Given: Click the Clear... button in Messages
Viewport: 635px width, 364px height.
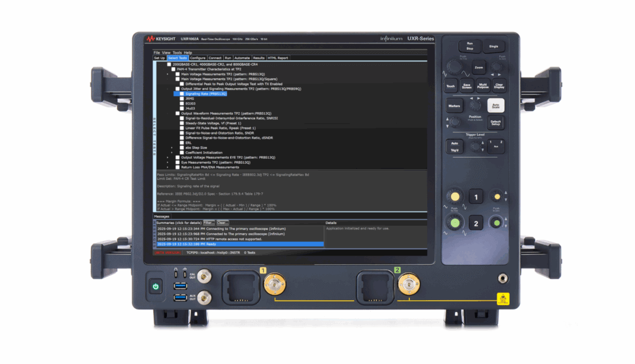Looking at the screenshot, I should pos(223,222).
